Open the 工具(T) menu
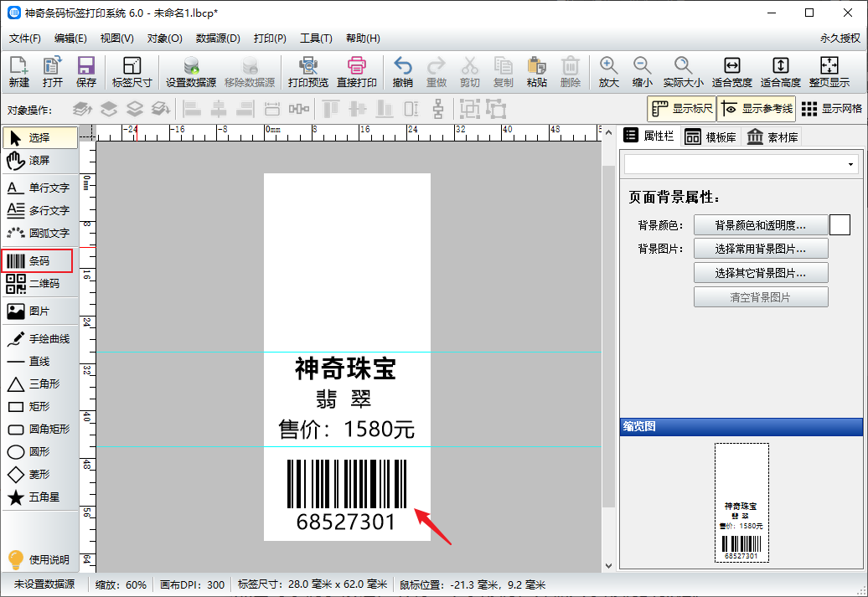Viewport: 868px width, 597px height. pos(316,39)
